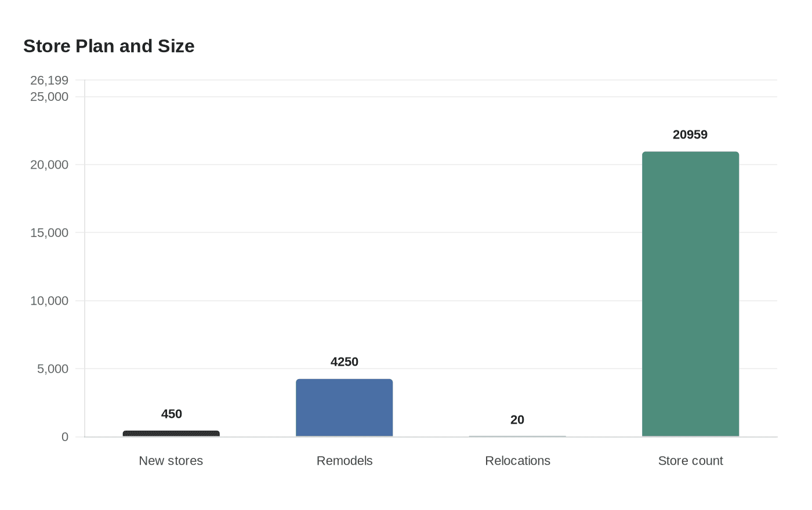The width and height of the screenshot is (812, 510).
Task: Click the Remodels blue bar
Action: tap(345, 408)
